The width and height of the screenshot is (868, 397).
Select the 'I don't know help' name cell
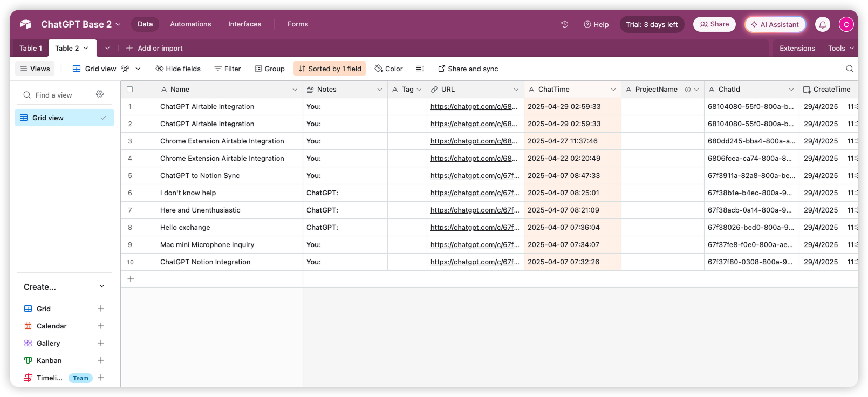coord(211,193)
